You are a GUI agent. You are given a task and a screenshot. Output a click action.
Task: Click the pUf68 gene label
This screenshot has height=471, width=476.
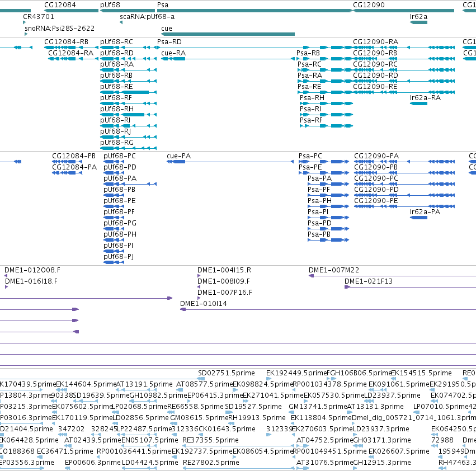110,5
